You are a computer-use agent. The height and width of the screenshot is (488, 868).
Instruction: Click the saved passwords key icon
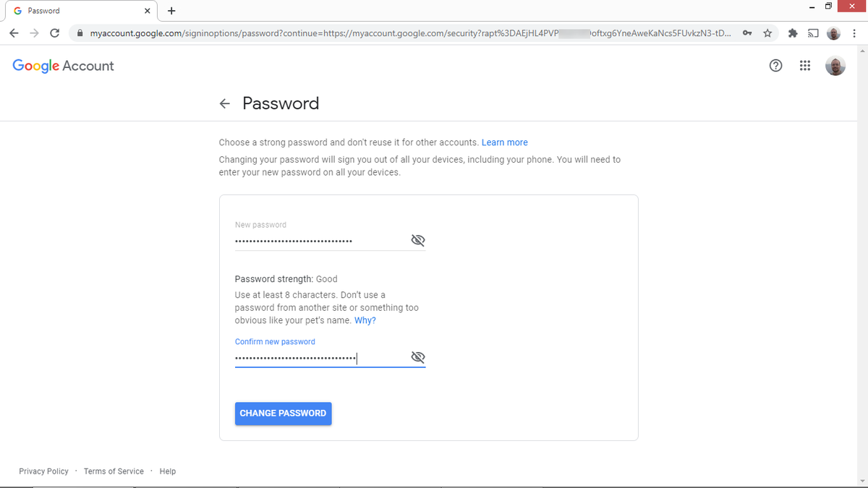pos(747,33)
